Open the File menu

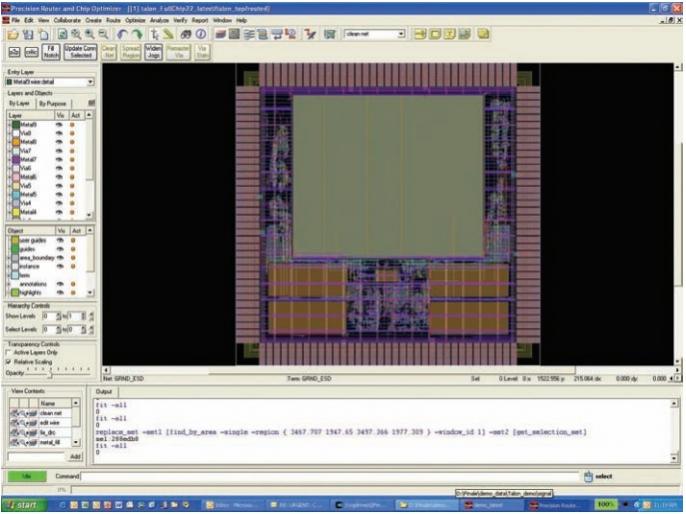(16, 21)
